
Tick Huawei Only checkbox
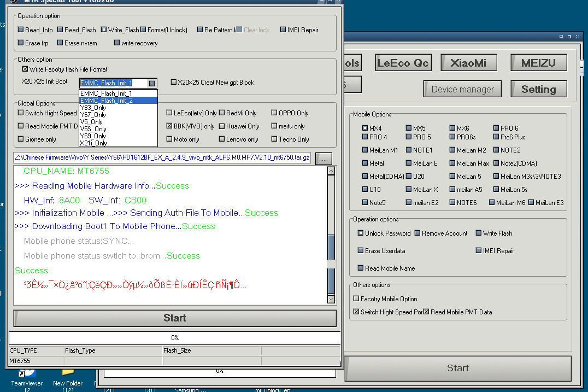click(x=222, y=126)
